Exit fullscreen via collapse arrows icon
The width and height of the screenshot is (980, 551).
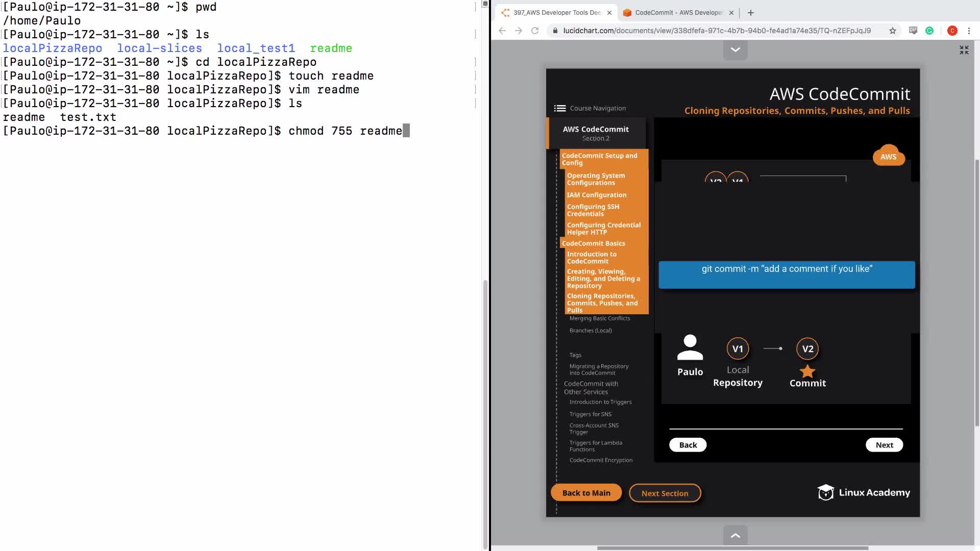click(x=964, y=50)
